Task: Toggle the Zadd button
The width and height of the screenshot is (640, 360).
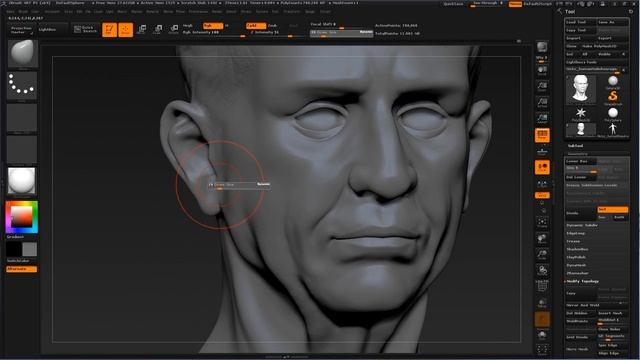Action: pyautogui.click(x=256, y=26)
